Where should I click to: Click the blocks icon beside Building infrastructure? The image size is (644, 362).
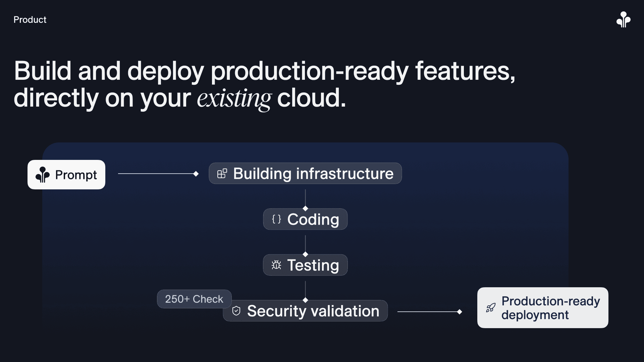(x=222, y=173)
